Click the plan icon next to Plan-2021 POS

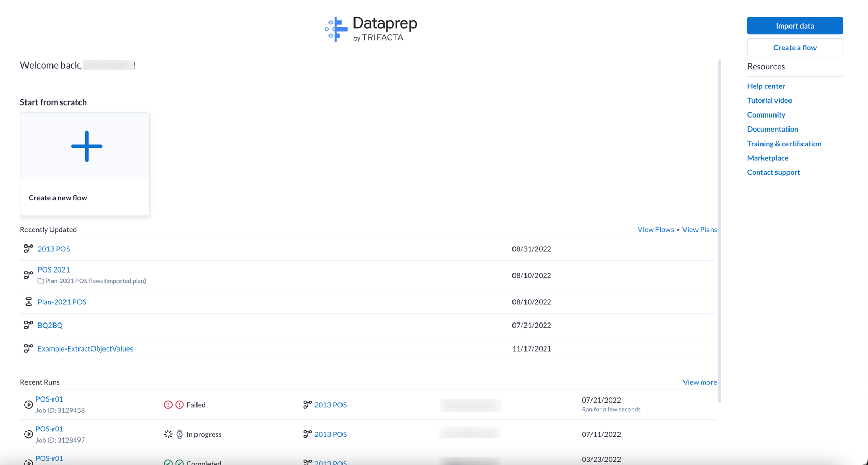(x=29, y=302)
